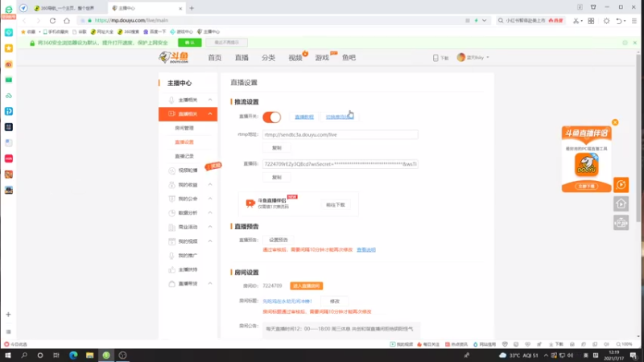Click the orange floating play icon

(x=621, y=185)
